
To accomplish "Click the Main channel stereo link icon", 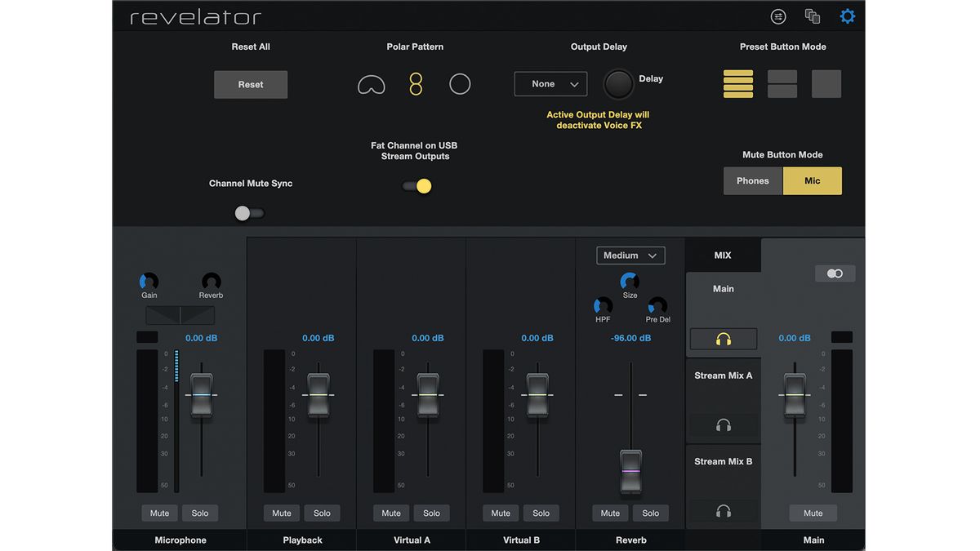I will tap(835, 273).
